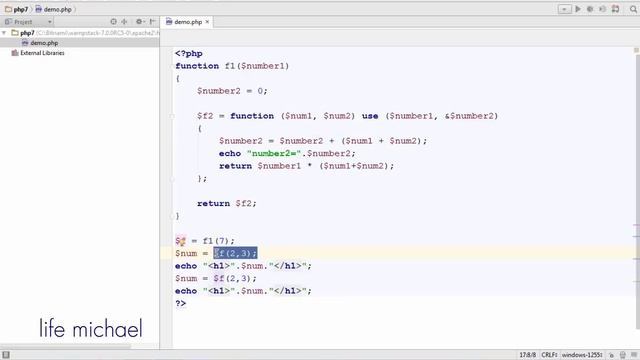This screenshot has height=360, width=640.
Task: Click closure end fold marker at '};'
Action: click(x=172, y=179)
